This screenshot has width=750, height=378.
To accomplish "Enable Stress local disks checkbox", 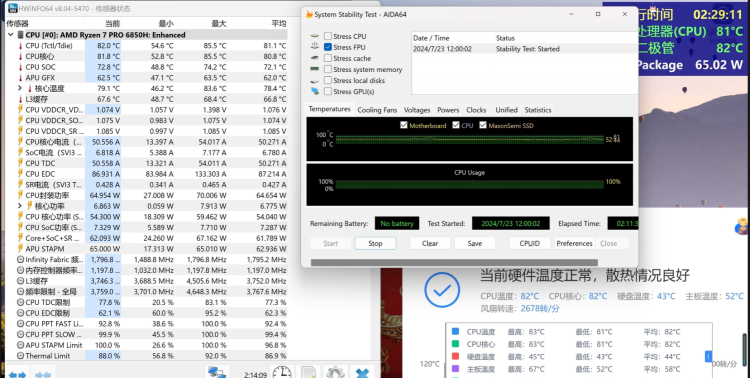I will [328, 80].
